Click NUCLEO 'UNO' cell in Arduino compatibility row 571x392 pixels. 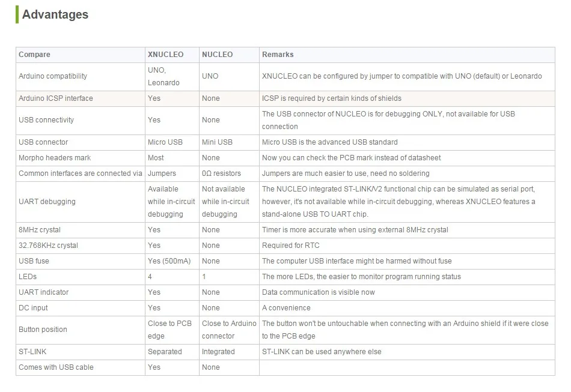(210, 76)
